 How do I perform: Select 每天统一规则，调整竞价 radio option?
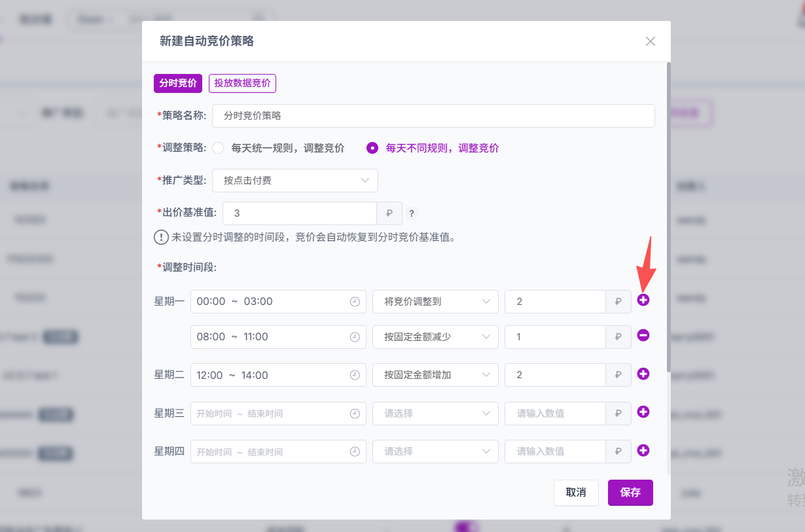pos(218,148)
